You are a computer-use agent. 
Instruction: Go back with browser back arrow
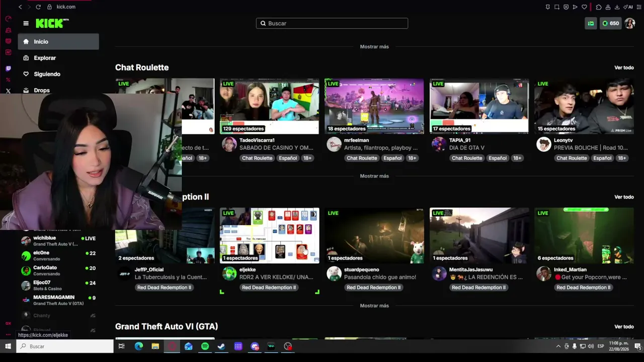(20, 7)
